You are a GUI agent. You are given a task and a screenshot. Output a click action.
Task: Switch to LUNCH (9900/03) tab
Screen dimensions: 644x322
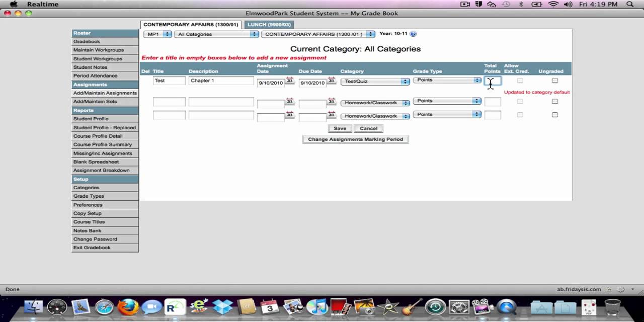point(269,24)
